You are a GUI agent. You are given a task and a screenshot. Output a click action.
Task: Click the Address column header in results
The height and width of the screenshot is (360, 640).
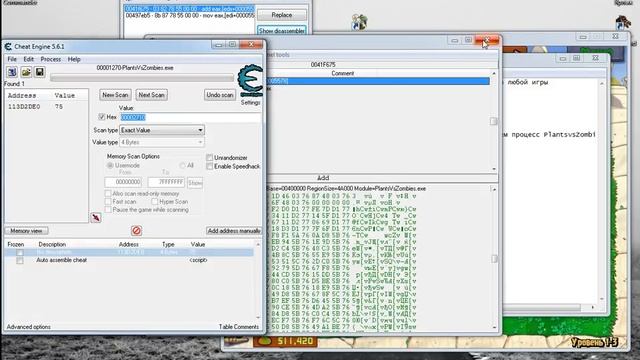click(x=22, y=96)
